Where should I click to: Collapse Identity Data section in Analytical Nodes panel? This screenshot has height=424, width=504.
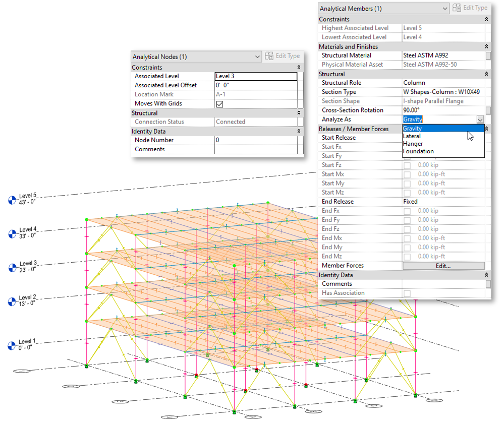[299, 132]
